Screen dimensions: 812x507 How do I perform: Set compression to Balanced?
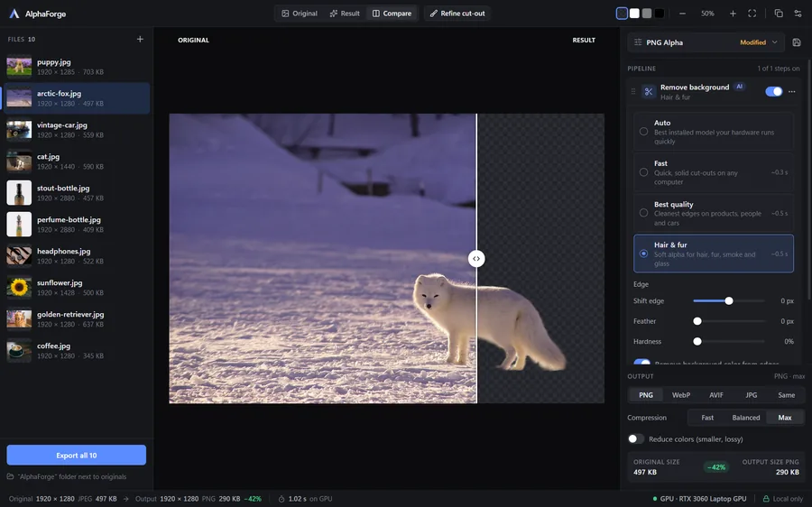click(746, 418)
